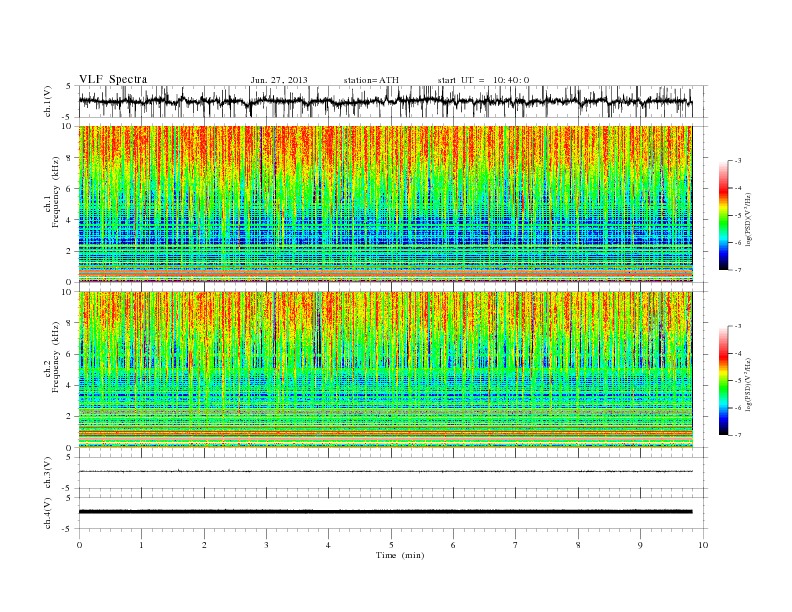The height and width of the screenshot is (612, 792).
Task: Click the ch.2 spectrogram plot
Action: 386,369
